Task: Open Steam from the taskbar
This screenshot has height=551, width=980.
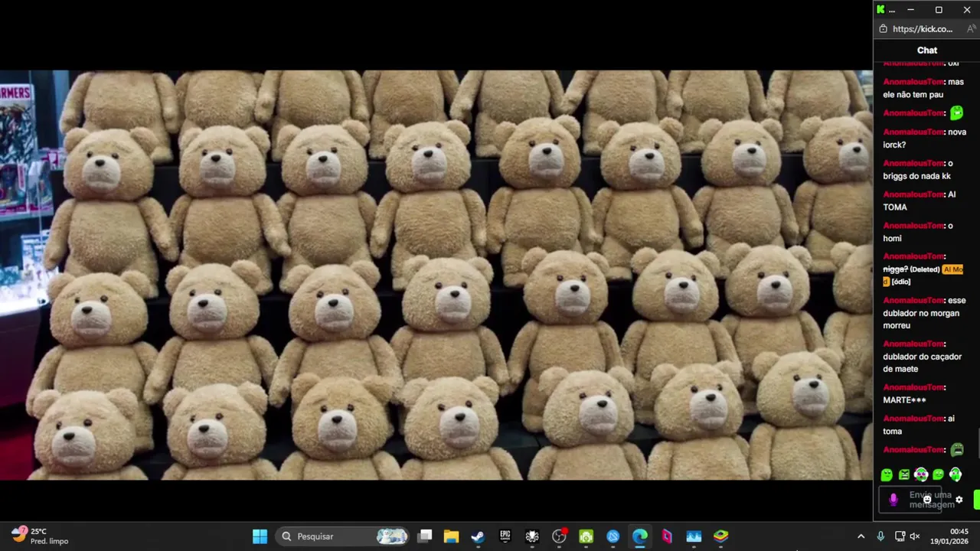Action: click(x=478, y=536)
